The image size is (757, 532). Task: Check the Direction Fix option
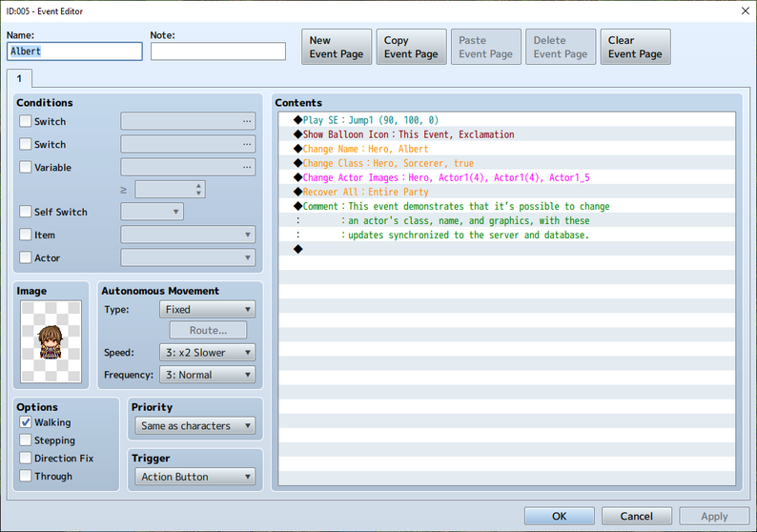click(x=26, y=459)
